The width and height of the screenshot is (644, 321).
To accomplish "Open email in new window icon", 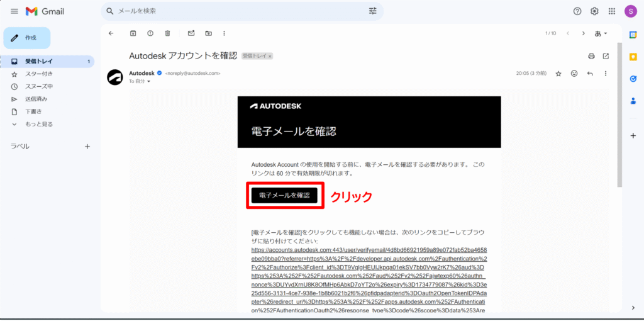I will click(606, 56).
